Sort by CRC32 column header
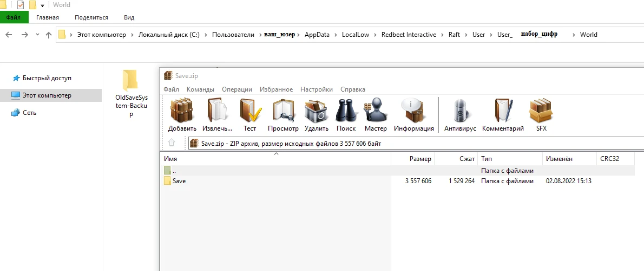Viewport: 644px width, 271px height. [x=615, y=159]
